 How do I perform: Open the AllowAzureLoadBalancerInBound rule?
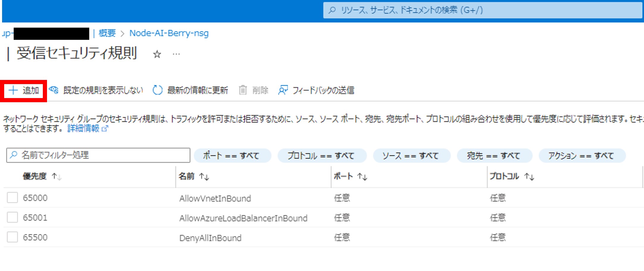pos(243,218)
